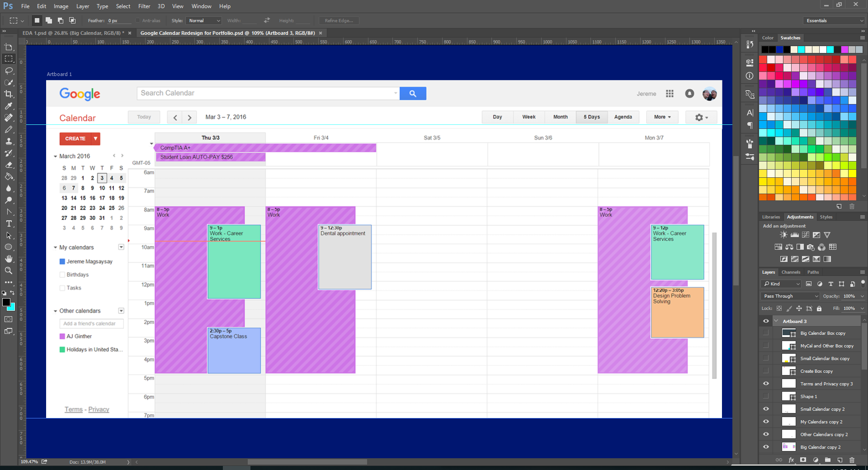Select the Quick Selection tool
This screenshot has height=470, width=868.
pyautogui.click(x=9, y=82)
